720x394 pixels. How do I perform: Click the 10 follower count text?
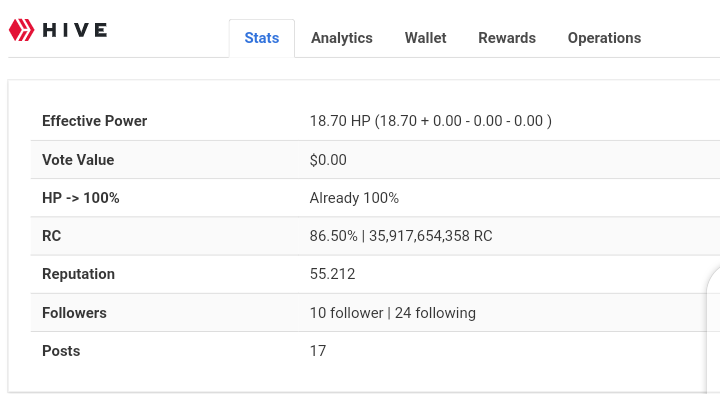[x=346, y=313]
